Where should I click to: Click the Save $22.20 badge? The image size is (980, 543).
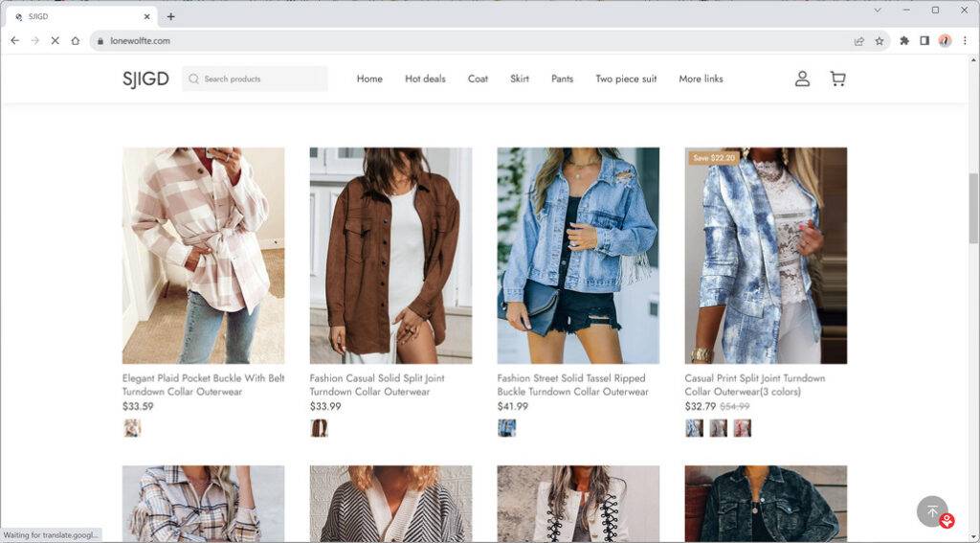tap(714, 158)
